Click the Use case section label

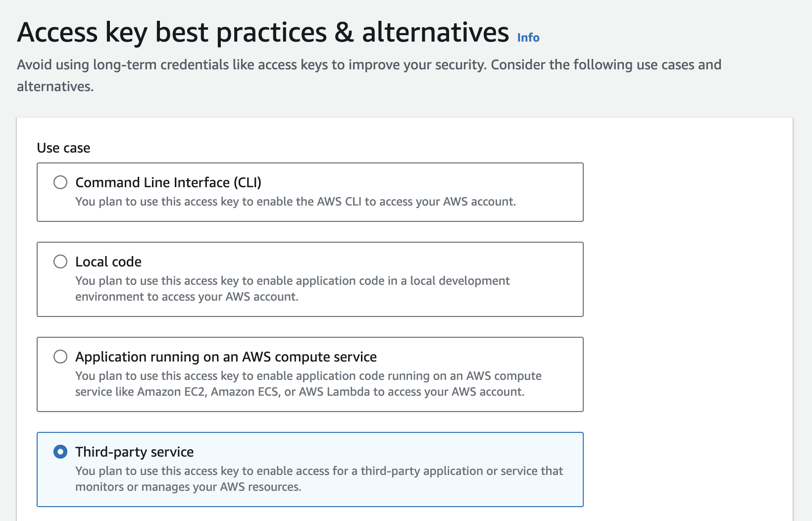tap(63, 148)
